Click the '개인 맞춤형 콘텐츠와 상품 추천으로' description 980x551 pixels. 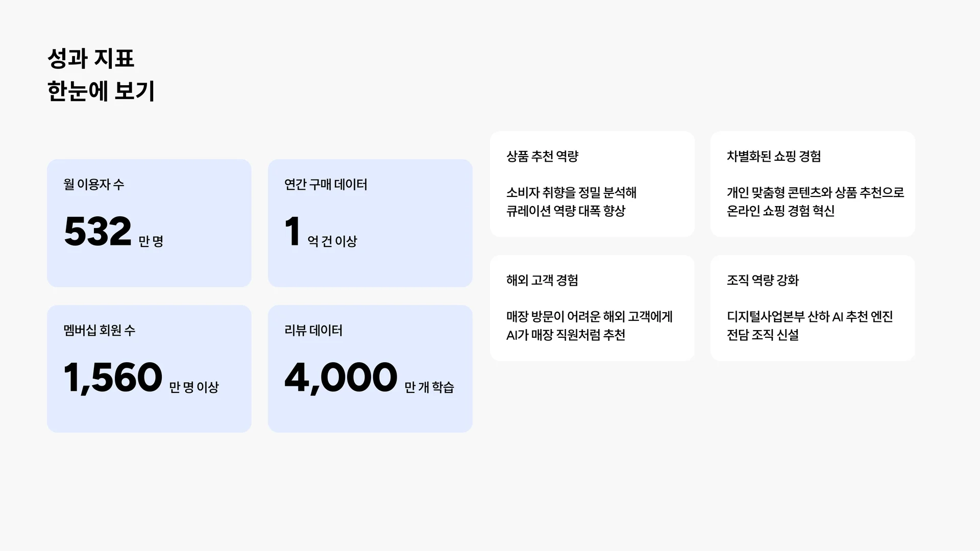(815, 192)
